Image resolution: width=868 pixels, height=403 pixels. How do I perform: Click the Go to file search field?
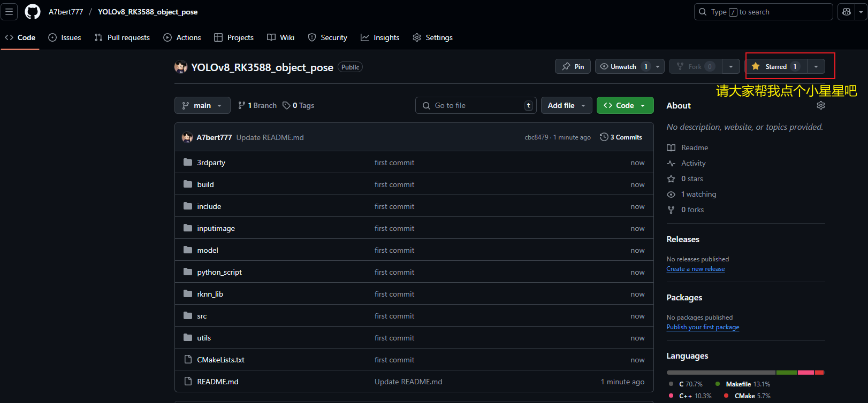point(475,105)
